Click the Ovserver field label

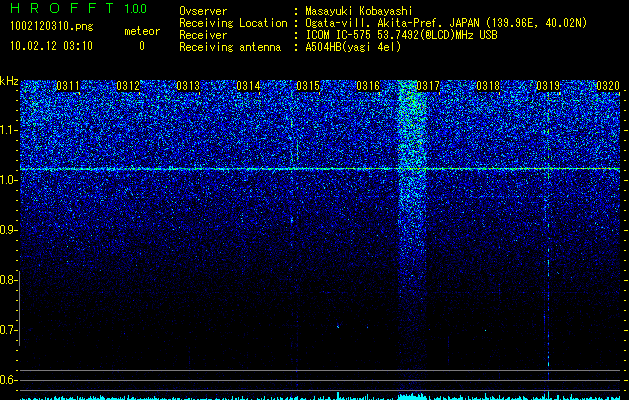203,11
